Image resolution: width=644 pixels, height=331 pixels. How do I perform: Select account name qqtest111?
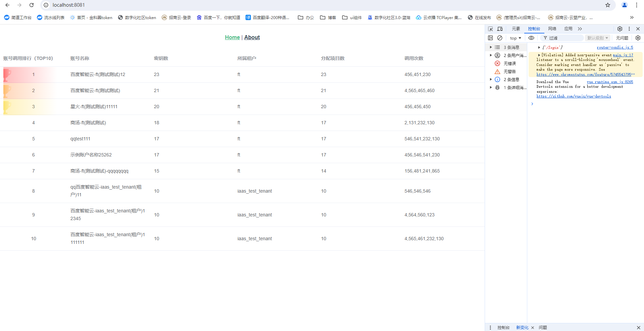coord(80,139)
